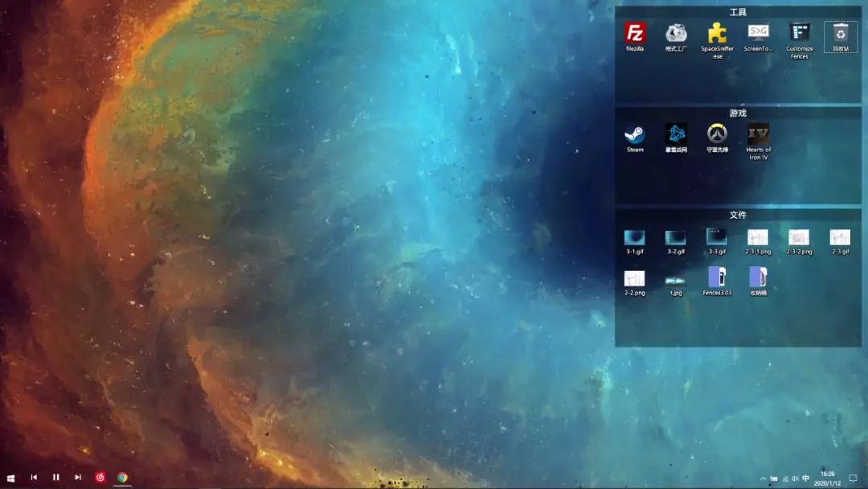The width and height of the screenshot is (868, 489).
Task: Skip to next track in taskbar
Action: coord(78,477)
